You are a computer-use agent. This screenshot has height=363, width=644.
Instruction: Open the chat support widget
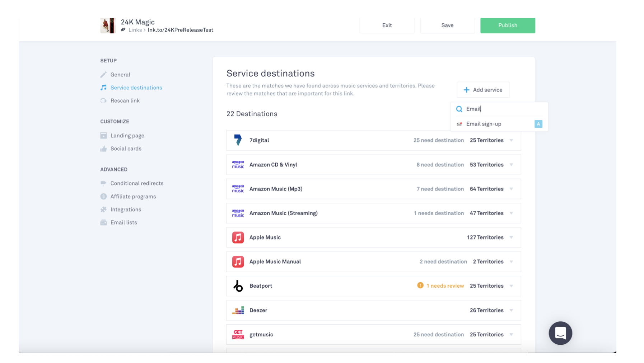(x=560, y=333)
